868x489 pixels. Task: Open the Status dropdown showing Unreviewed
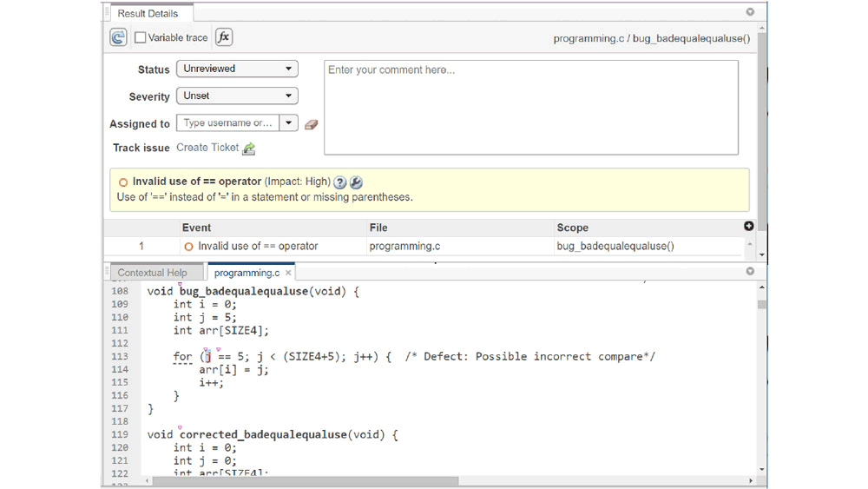[237, 69]
